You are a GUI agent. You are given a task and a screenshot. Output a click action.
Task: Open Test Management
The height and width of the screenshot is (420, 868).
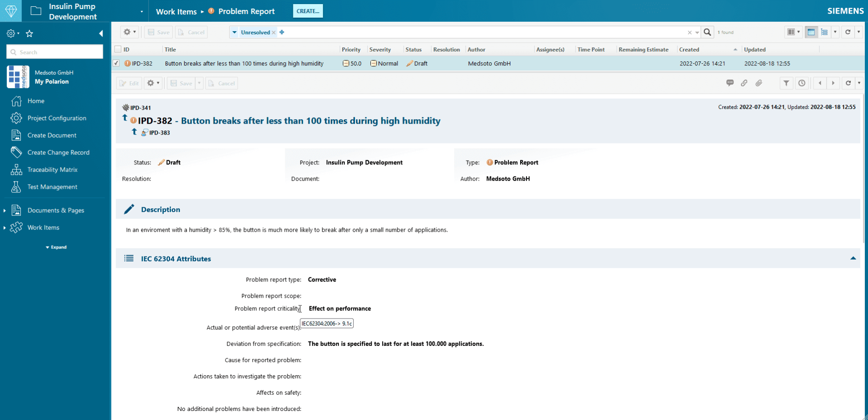[52, 187]
